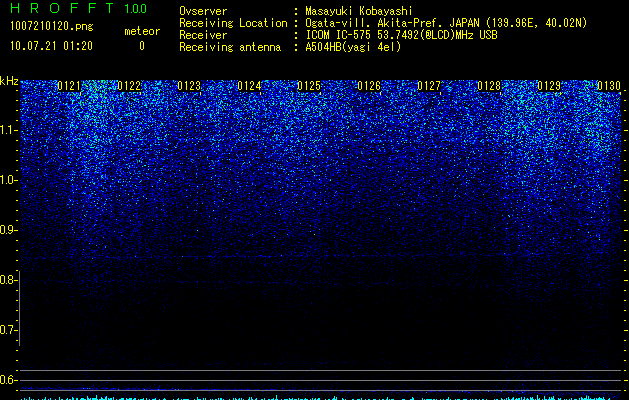Click the Receiver field label
629x400 pixels.
(203, 35)
